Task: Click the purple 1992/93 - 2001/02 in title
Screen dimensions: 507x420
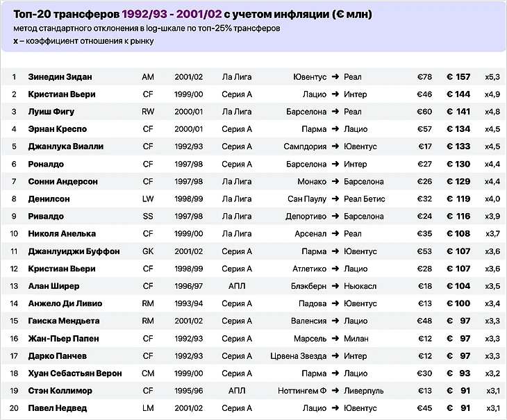Action: coord(172,14)
